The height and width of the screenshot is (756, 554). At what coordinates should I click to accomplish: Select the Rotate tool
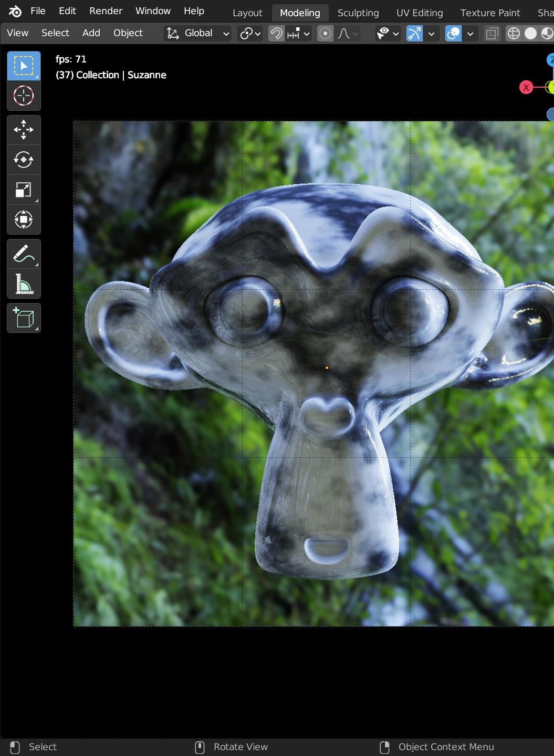[24, 160]
